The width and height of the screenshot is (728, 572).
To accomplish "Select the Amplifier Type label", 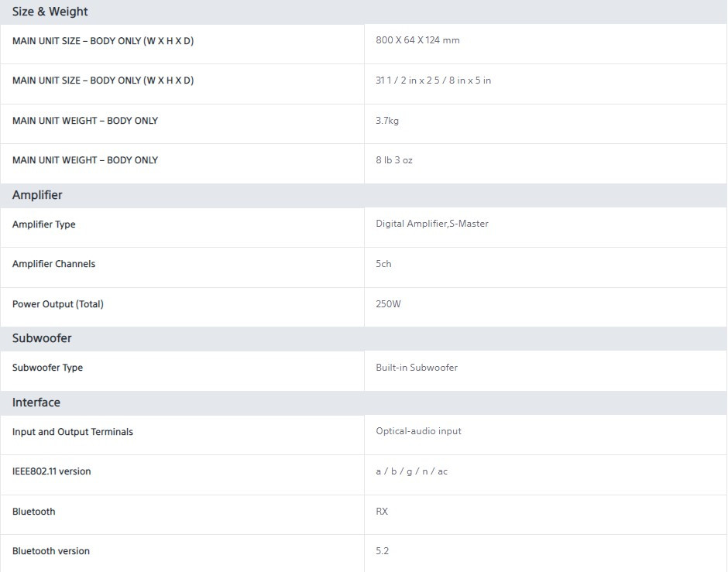I will pyautogui.click(x=44, y=224).
